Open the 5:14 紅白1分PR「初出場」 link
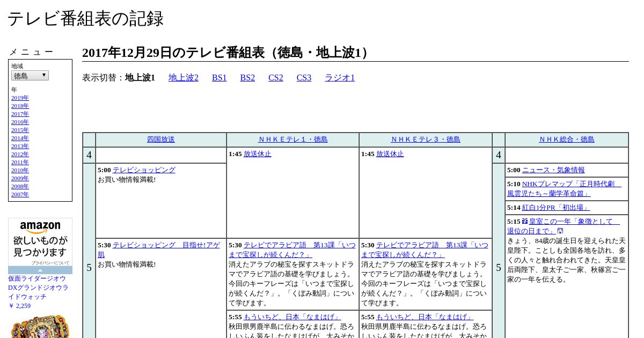 click(x=556, y=208)
